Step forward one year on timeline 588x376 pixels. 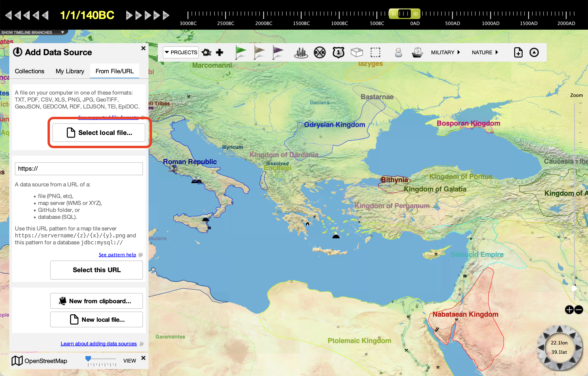[147, 15]
